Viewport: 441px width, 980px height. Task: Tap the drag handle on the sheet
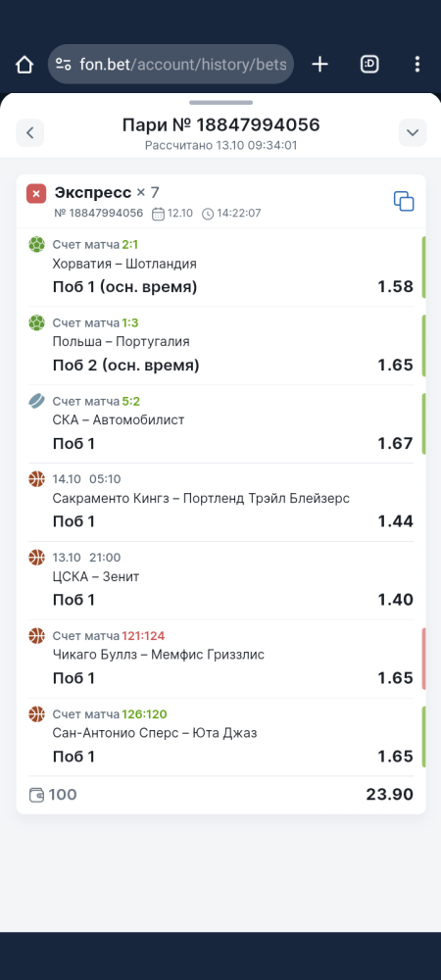tap(221, 103)
